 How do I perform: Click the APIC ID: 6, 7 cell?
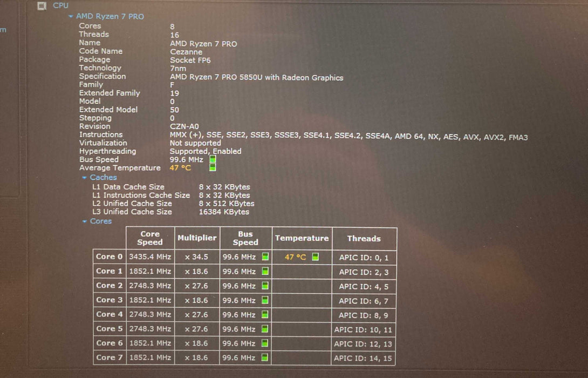pos(364,301)
